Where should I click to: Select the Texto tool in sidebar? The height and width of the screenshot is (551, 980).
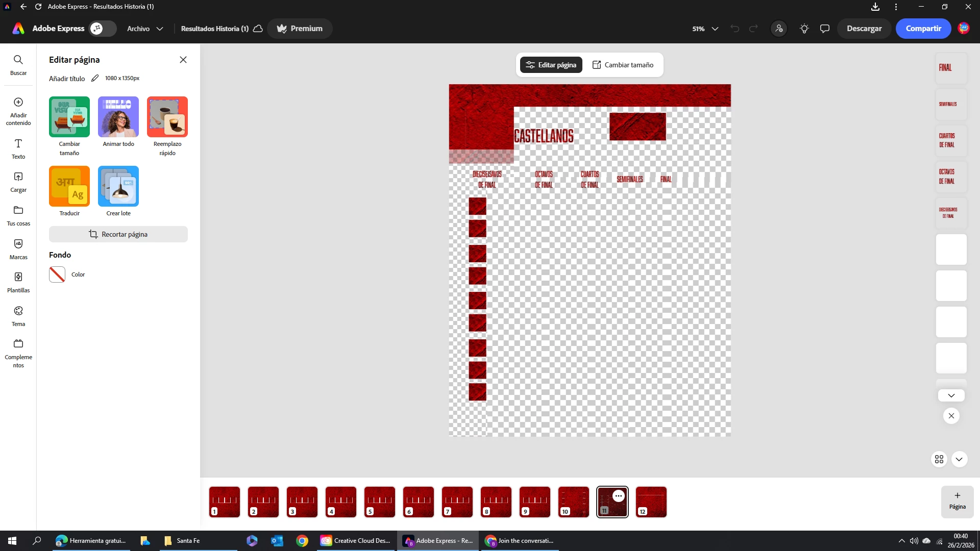coord(18,148)
